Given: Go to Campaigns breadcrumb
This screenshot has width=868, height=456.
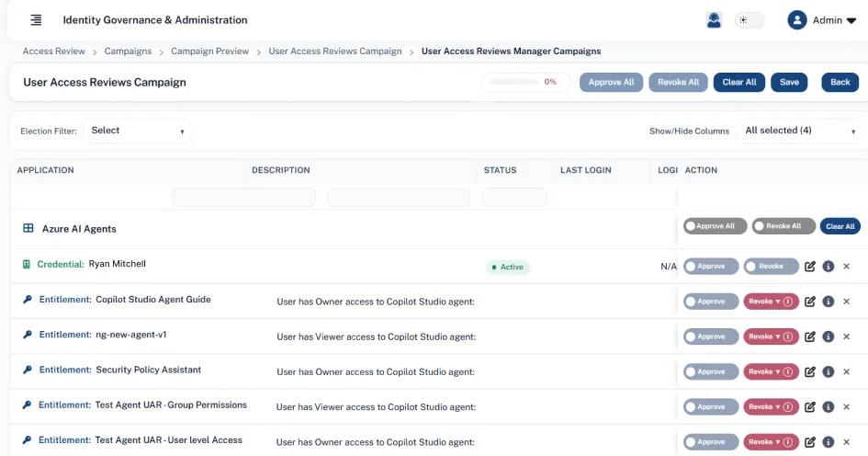Looking at the screenshot, I should [128, 51].
